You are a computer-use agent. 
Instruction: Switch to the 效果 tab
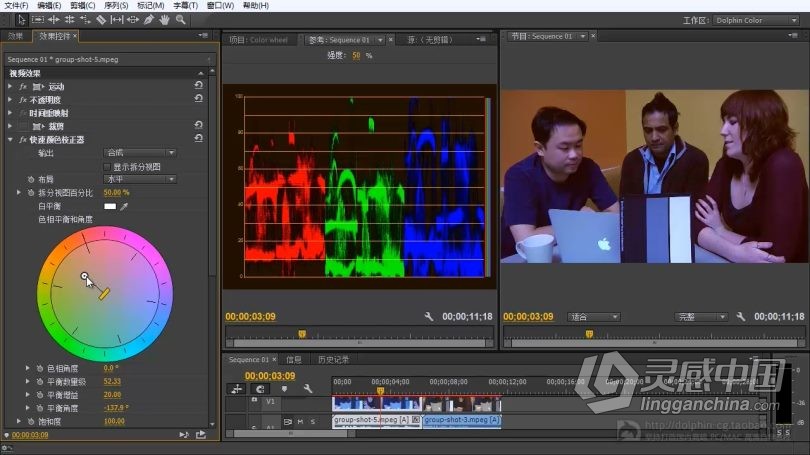(x=15, y=36)
